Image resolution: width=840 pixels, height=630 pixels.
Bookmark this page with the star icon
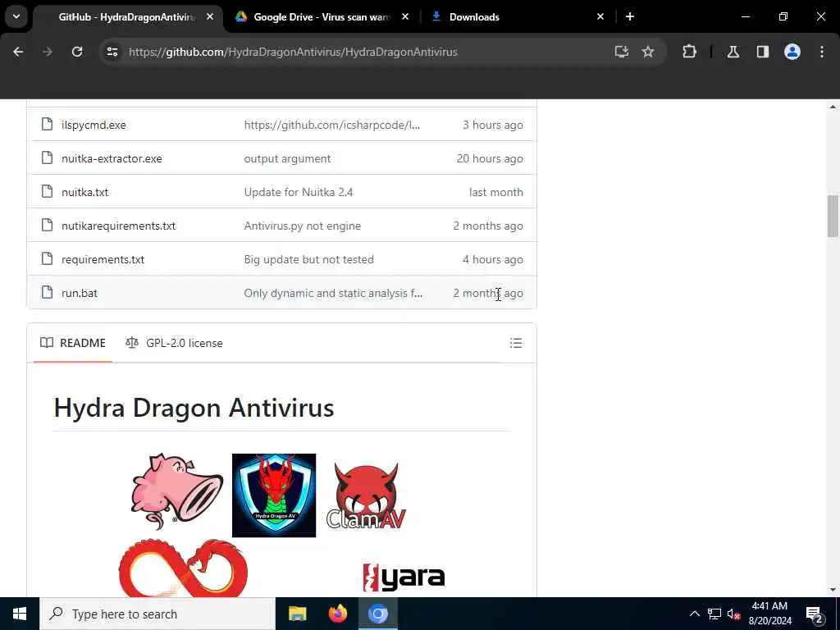click(x=648, y=52)
